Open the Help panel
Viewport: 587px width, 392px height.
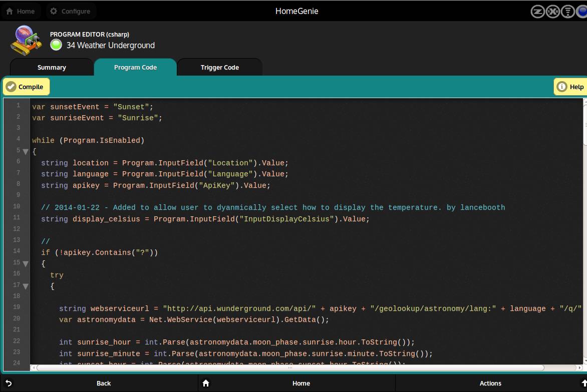coord(570,87)
